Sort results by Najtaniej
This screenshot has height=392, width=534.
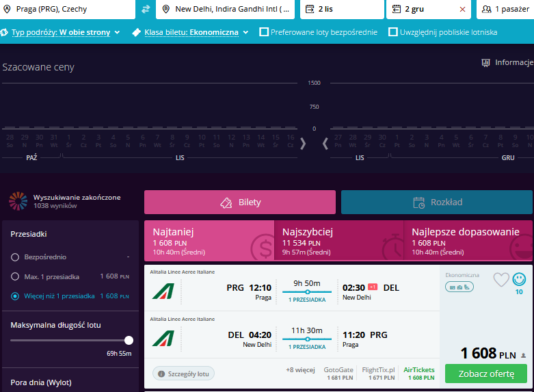point(209,241)
